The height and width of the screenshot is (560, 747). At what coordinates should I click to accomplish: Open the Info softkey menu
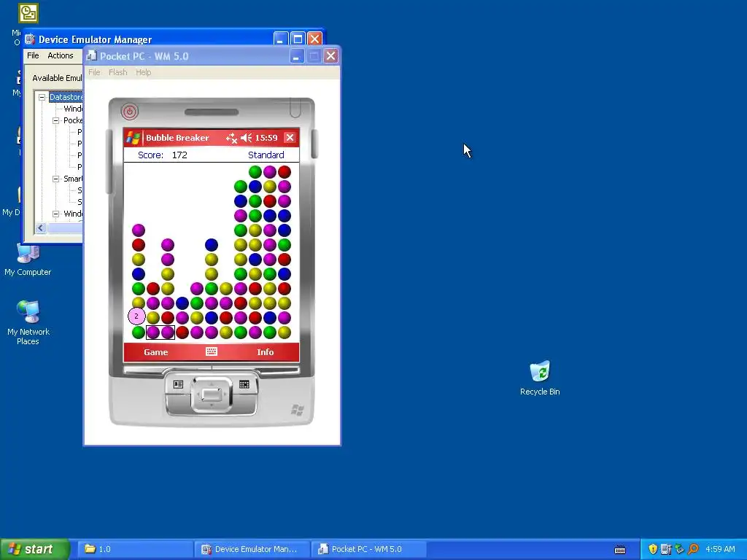266,352
